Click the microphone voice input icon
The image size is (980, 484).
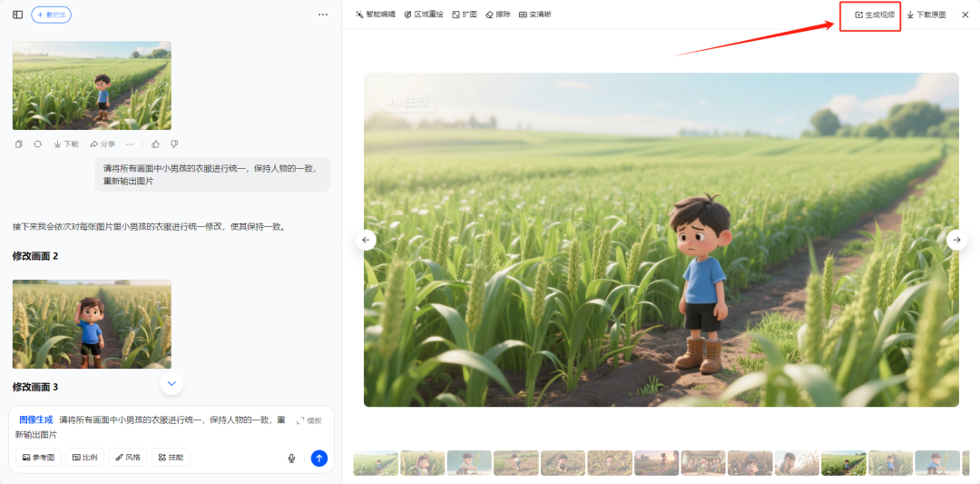291,459
